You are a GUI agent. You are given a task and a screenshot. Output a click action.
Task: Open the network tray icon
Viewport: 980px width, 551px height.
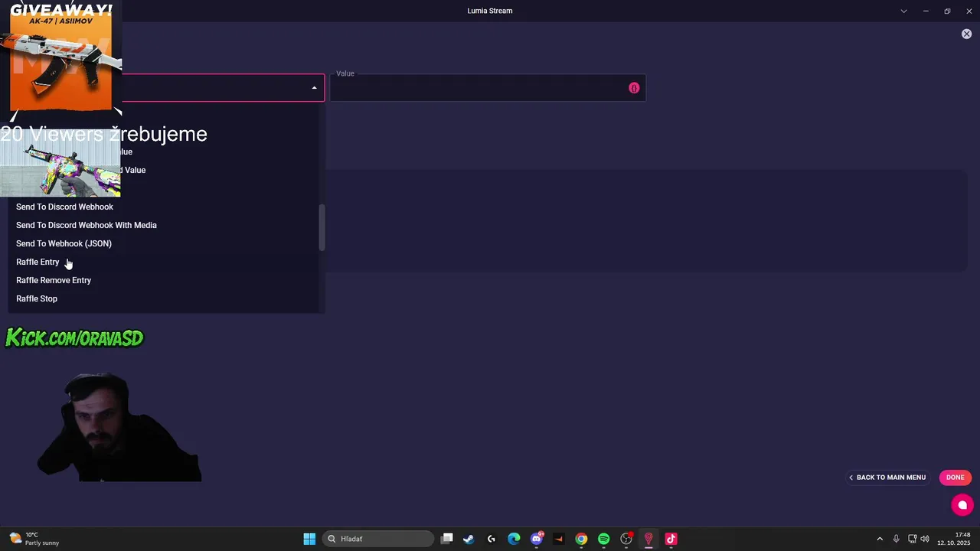click(x=912, y=539)
